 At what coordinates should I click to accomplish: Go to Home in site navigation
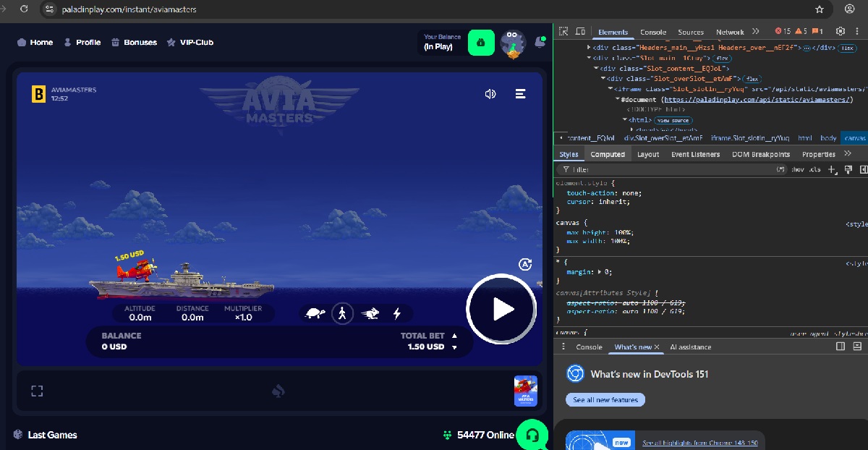point(35,42)
